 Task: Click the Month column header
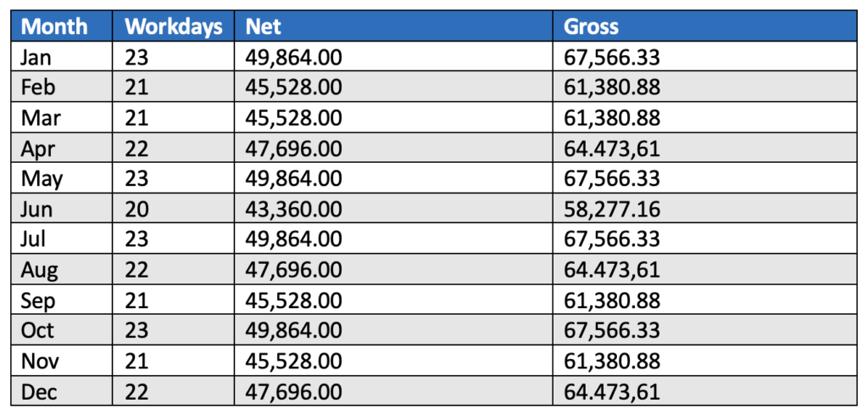click(x=54, y=26)
